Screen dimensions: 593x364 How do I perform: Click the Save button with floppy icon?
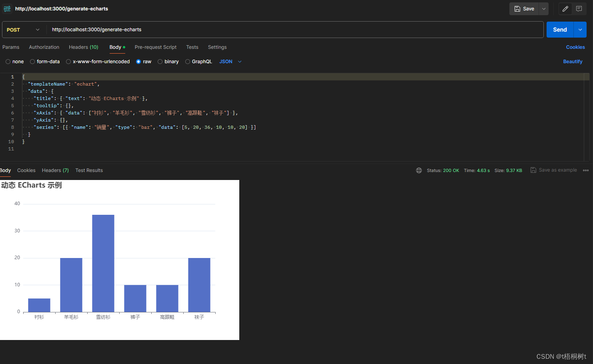click(x=524, y=8)
